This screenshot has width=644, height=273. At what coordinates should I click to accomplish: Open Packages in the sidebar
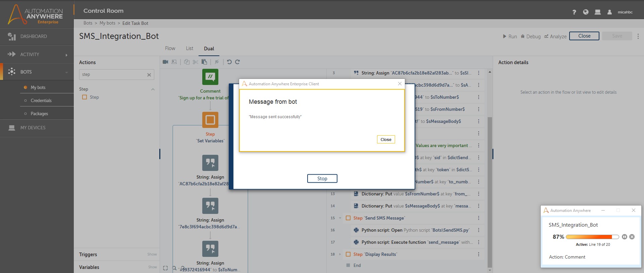tap(39, 113)
